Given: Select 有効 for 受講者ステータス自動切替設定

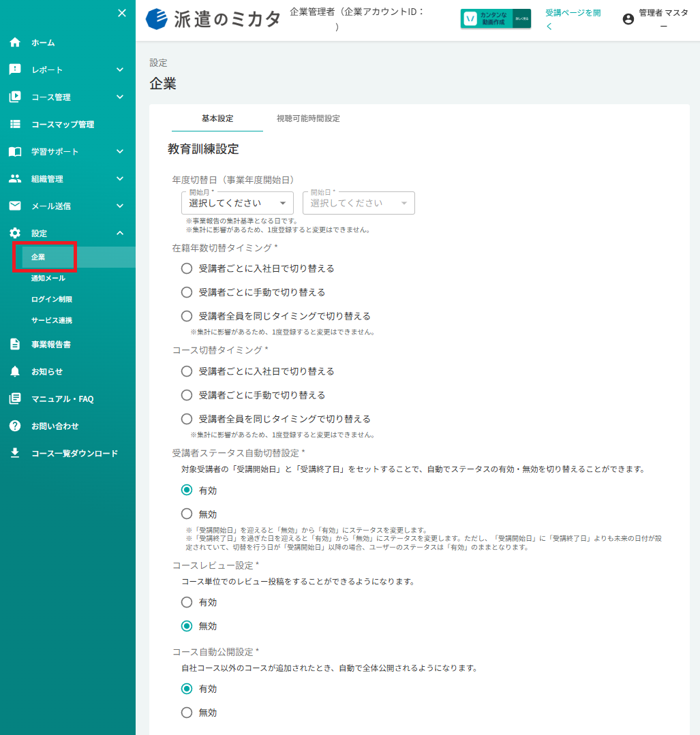Looking at the screenshot, I should [x=187, y=490].
